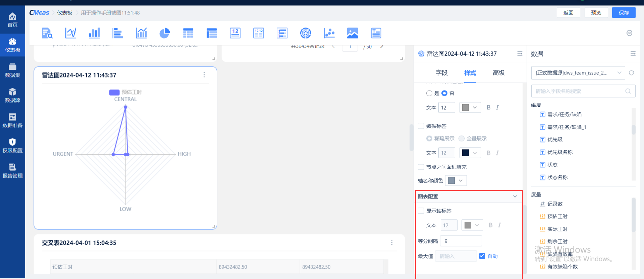The image size is (644, 279).
Task: Collapse the 图表配置 section
Action: pos(515,197)
